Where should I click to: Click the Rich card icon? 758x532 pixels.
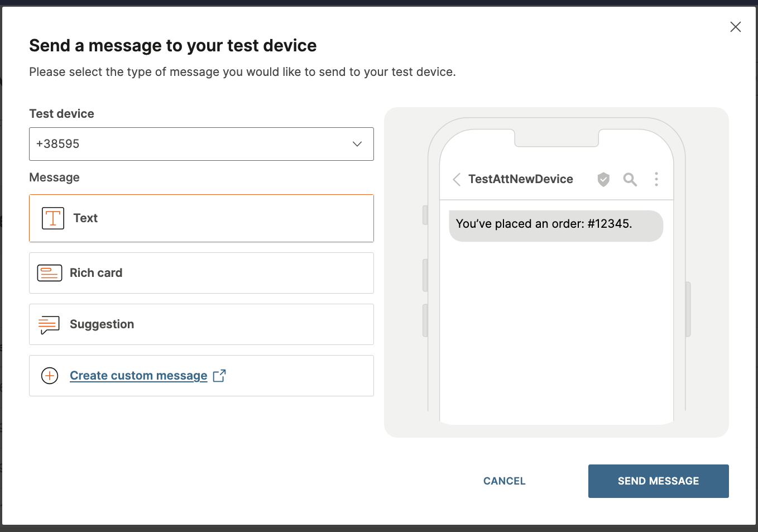tap(49, 273)
